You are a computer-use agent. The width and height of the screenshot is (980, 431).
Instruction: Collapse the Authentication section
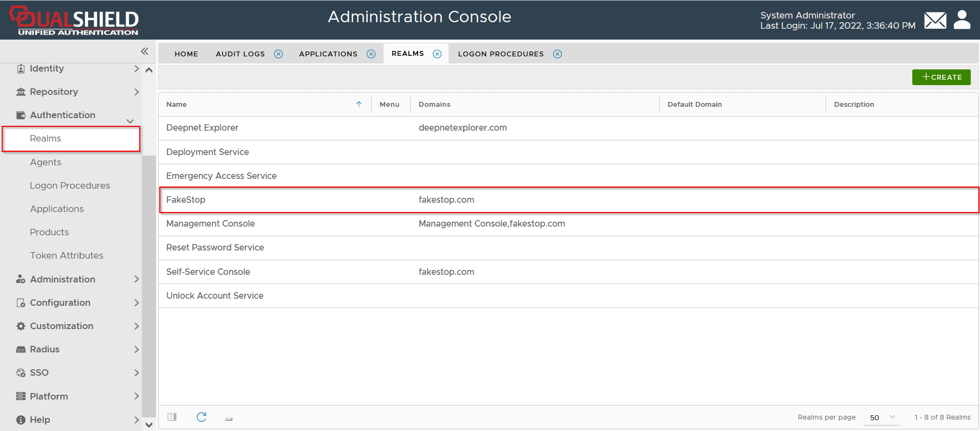tap(130, 121)
